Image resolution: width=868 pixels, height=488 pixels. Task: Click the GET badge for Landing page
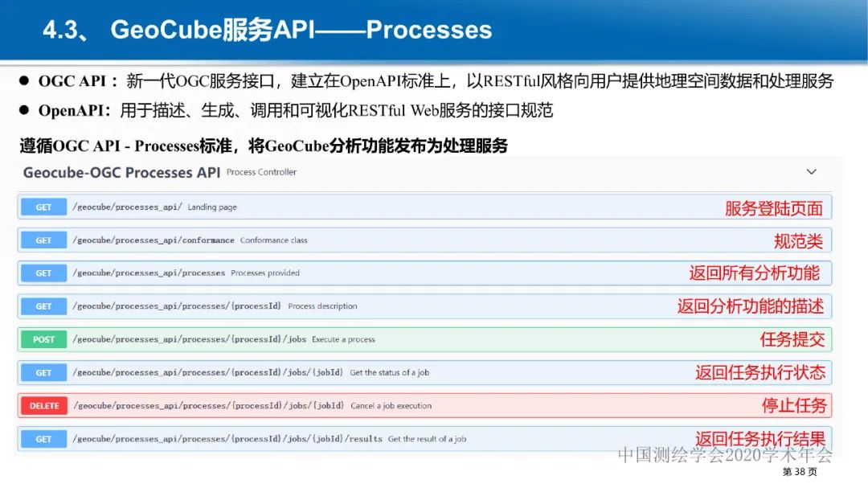coord(43,207)
